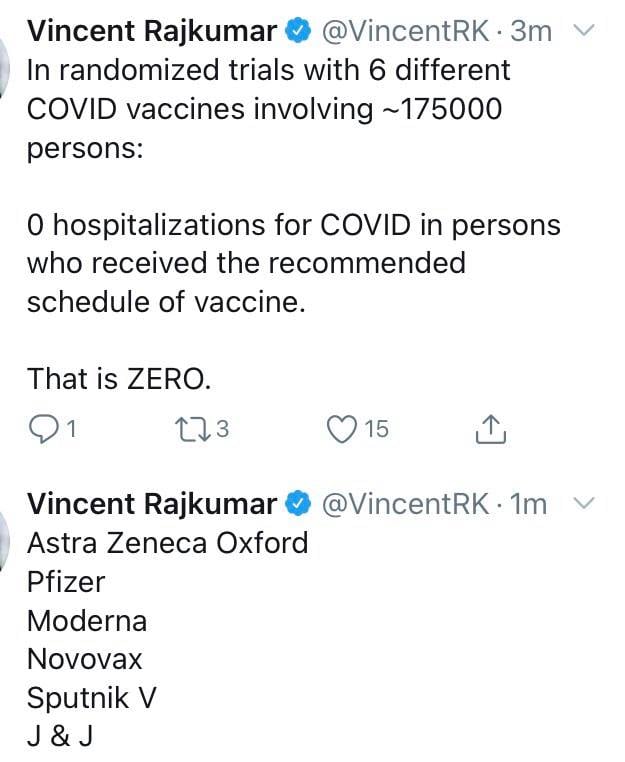Open Vincent Rajkumar's name on first tweet
This screenshot has height=762, width=625.
[x=152, y=32]
